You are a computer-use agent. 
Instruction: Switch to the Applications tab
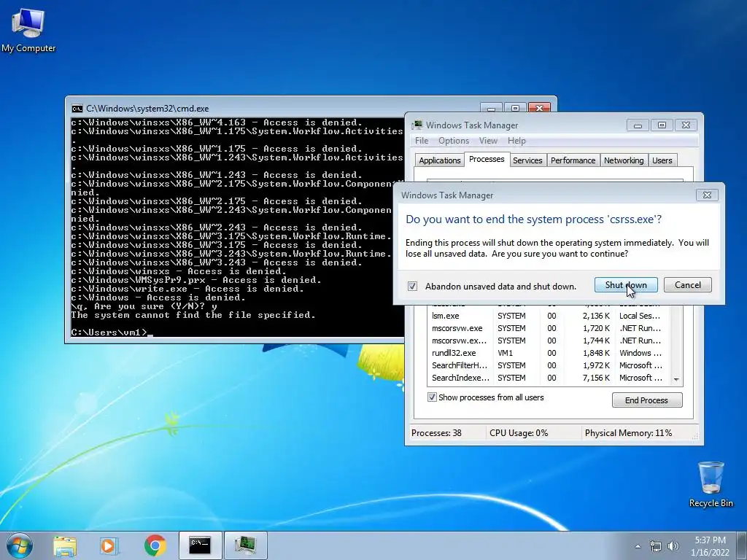[x=439, y=160]
